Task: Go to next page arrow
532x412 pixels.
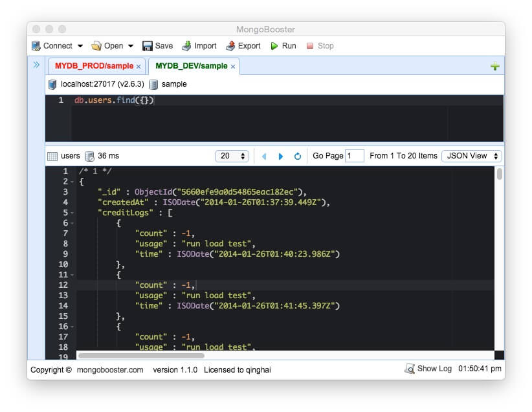Action: point(281,157)
